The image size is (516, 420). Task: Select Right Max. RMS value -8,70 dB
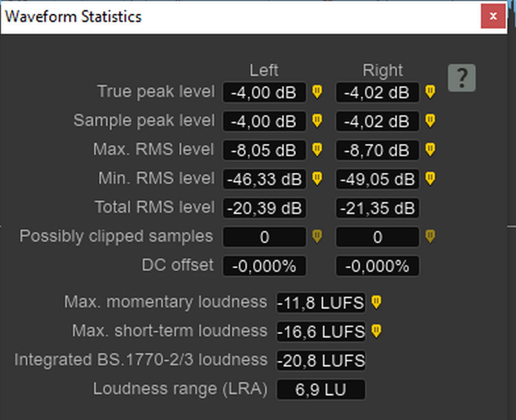[377, 150]
